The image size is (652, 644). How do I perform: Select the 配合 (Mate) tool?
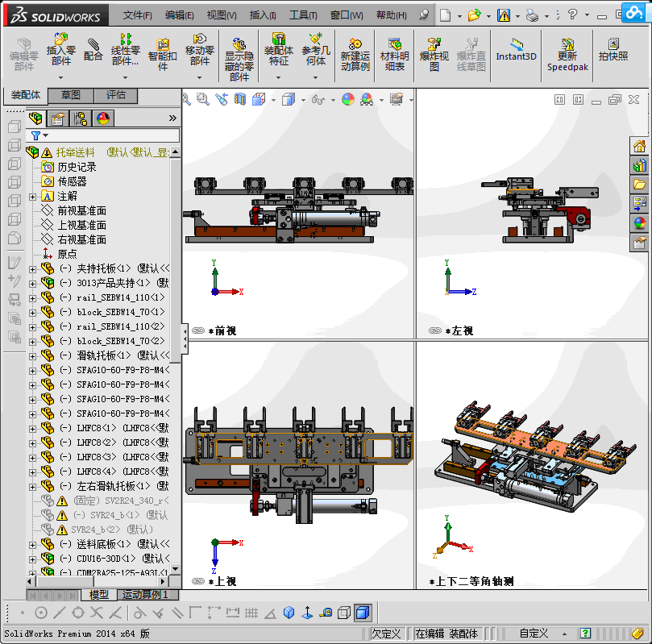tap(93, 50)
